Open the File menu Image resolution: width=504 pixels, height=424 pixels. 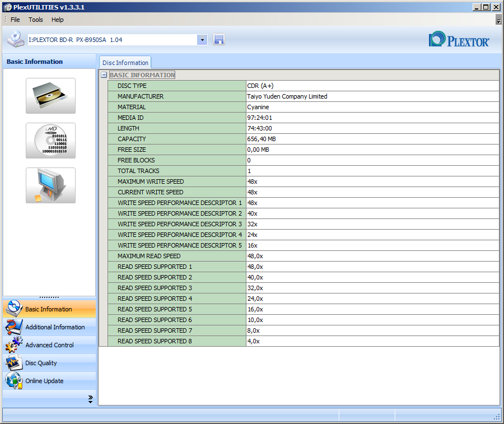click(15, 20)
